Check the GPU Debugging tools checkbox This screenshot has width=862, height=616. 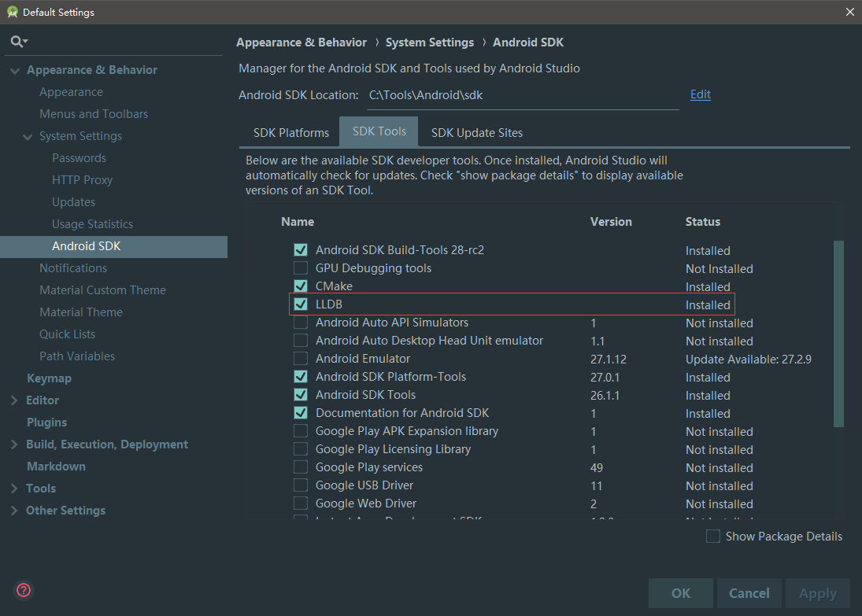(301, 268)
